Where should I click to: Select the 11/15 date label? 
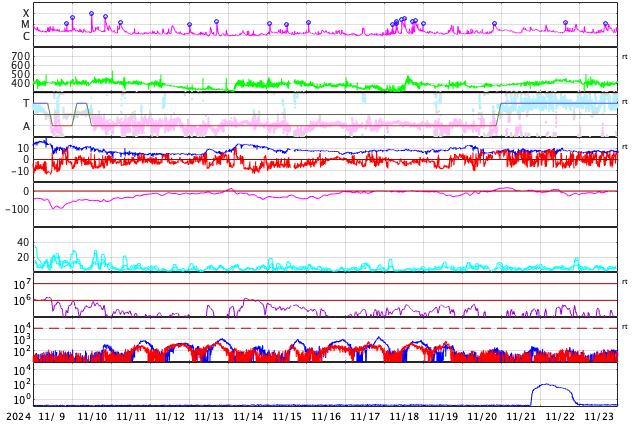(x=287, y=416)
